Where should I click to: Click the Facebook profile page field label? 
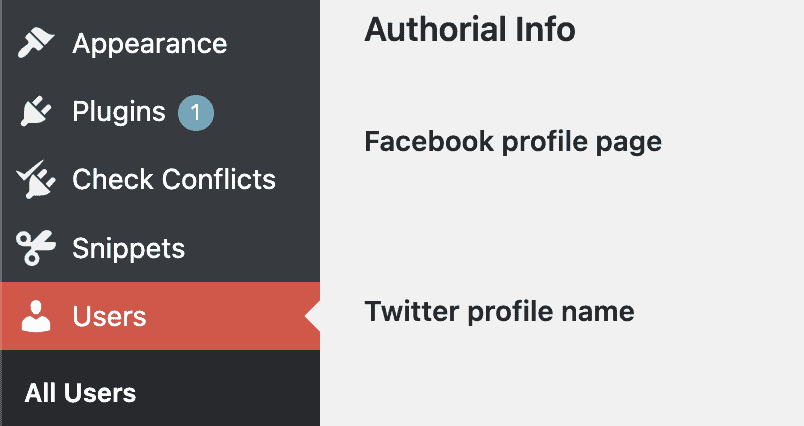click(513, 142)
